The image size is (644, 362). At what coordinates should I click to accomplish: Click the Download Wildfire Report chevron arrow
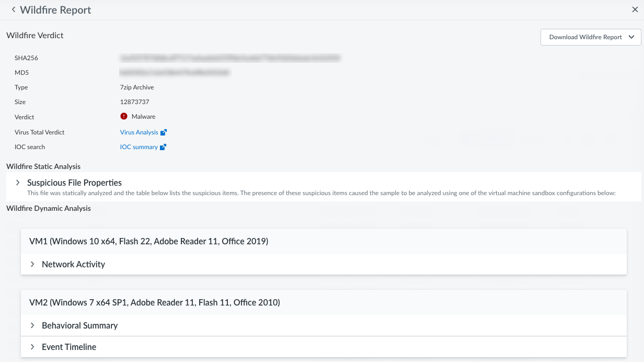632,37
